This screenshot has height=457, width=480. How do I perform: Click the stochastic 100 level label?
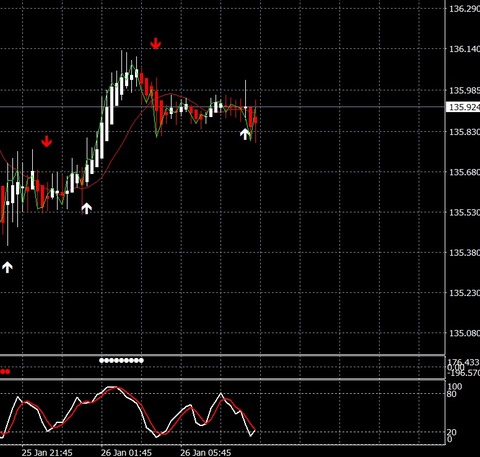[x=455, y=387]
